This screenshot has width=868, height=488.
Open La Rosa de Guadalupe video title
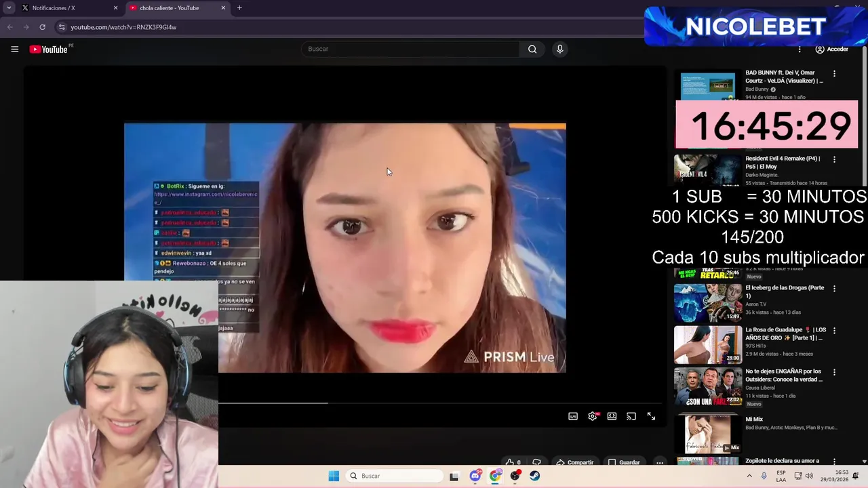tap(785, 333)
